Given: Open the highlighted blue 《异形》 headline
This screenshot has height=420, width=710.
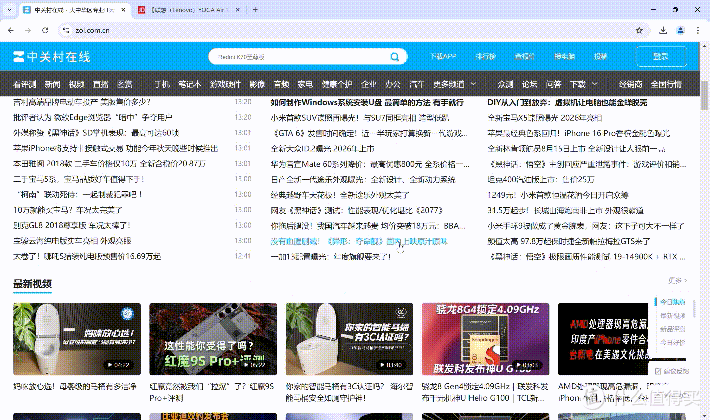Looking at the screenshot, I should click(x=359, y=241).
